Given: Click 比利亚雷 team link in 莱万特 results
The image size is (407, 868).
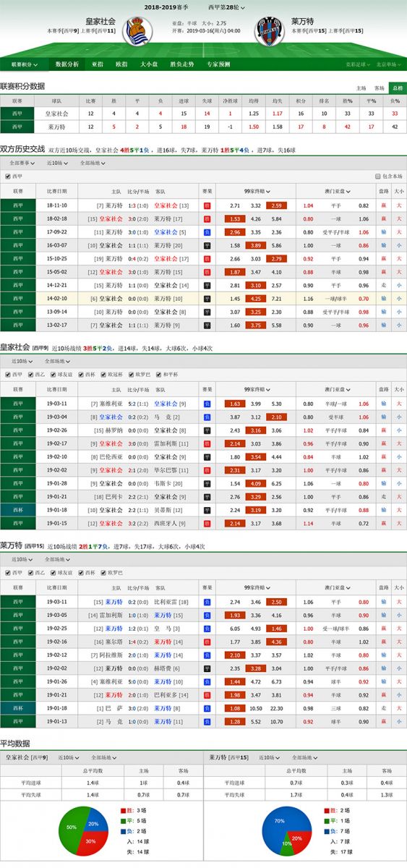Looking at the screenshot, I should tap(166, 602).
